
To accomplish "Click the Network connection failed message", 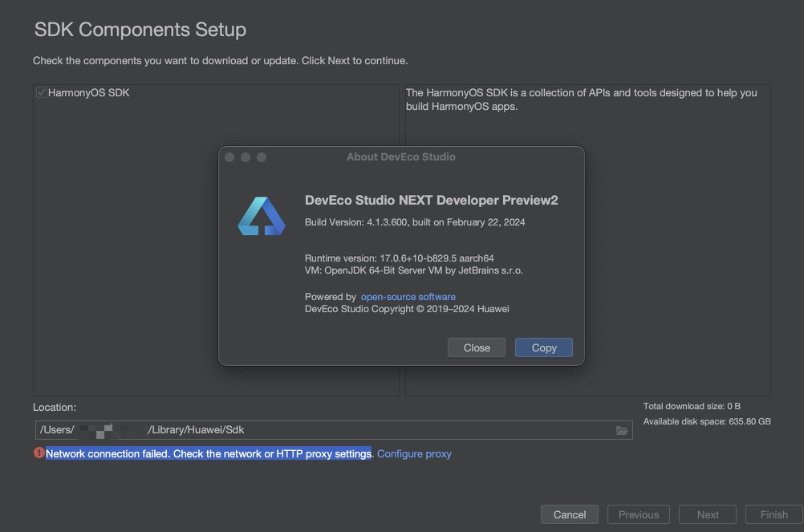I will 209,453.
